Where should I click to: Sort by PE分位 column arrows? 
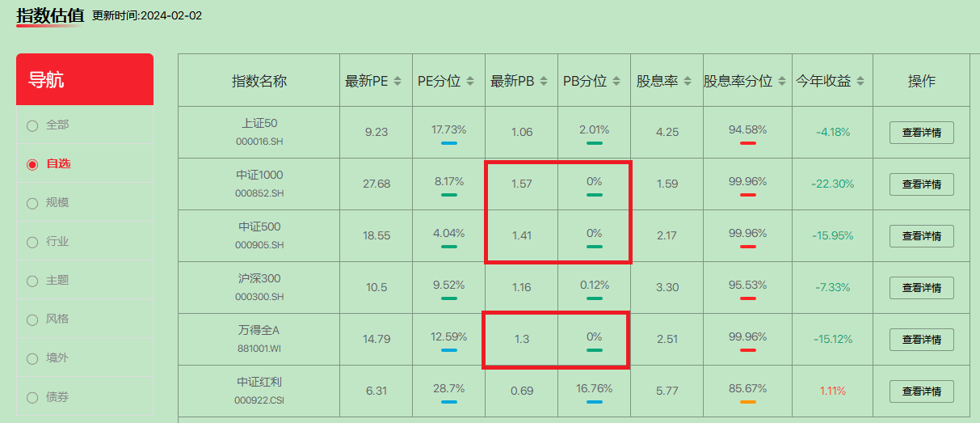coord(470,81)
